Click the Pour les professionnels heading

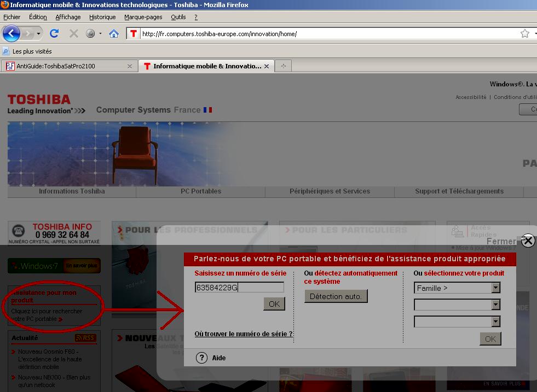[x=191, y=230]
